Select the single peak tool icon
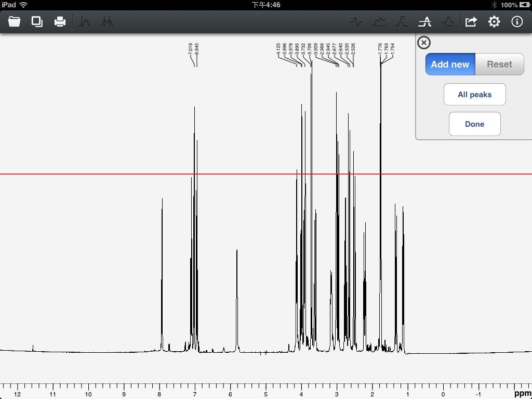Viewport: 532px width, 399px height. pos(84,22)
